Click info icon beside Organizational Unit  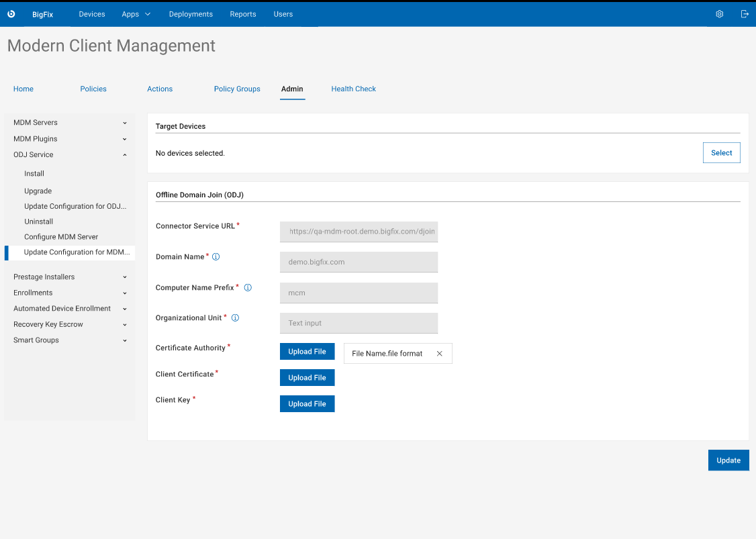click(236, 318)
